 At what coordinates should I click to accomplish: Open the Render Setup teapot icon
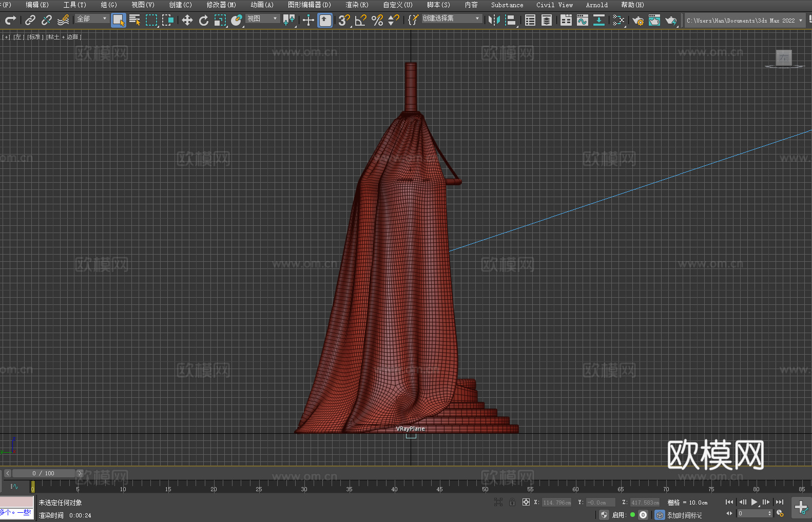(x=637, y=20)
